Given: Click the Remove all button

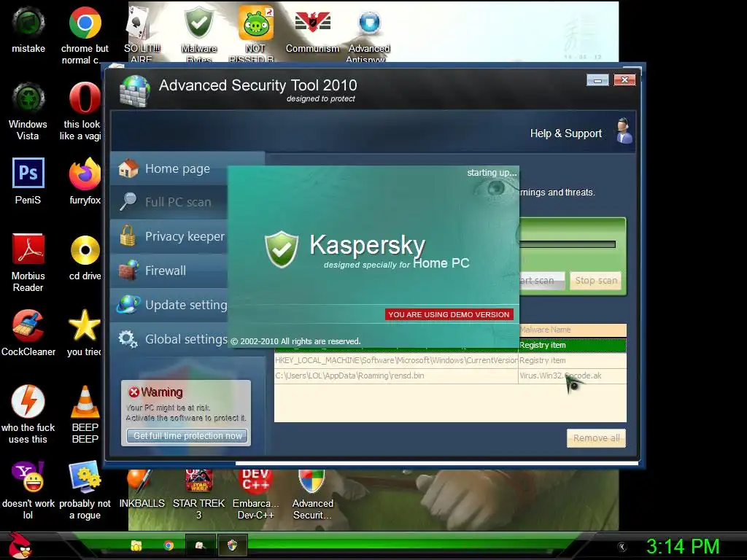Looking at the screenshot, I should tap(596, 438).
